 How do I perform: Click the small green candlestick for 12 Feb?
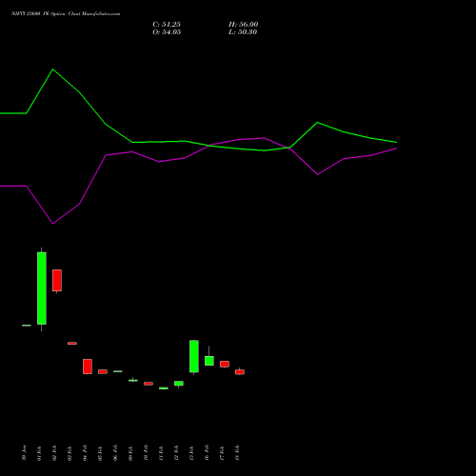179,384
